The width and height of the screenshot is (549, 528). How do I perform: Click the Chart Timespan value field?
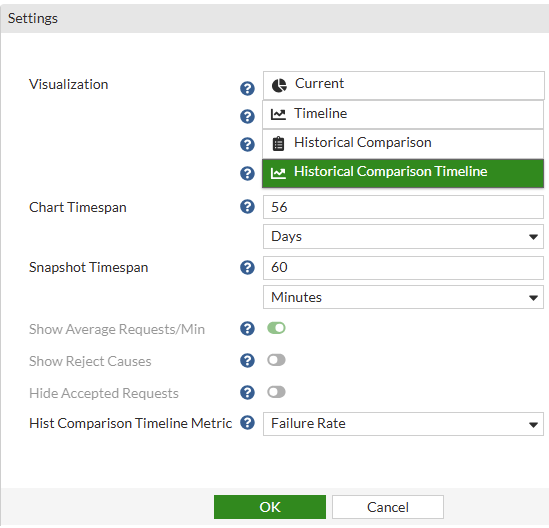coord(403,207)
